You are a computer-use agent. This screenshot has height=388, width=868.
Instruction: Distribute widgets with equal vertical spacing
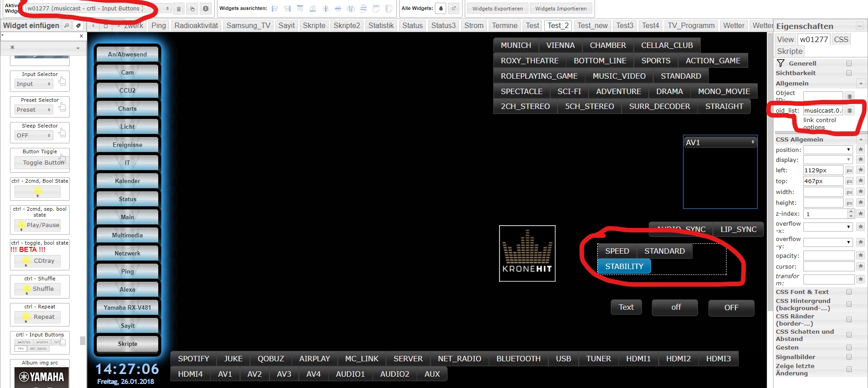click(363, 9)
